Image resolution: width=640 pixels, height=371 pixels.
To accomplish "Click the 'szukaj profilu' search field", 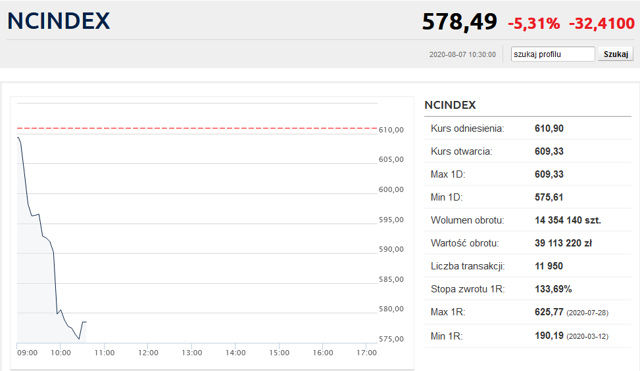I will click(x=553, y=54).
